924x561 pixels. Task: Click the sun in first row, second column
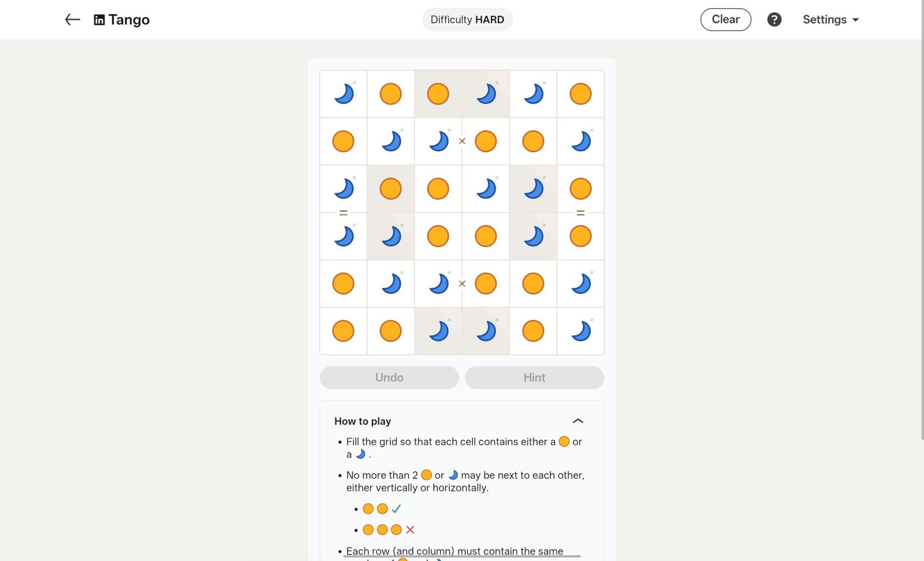coord(391,94)
